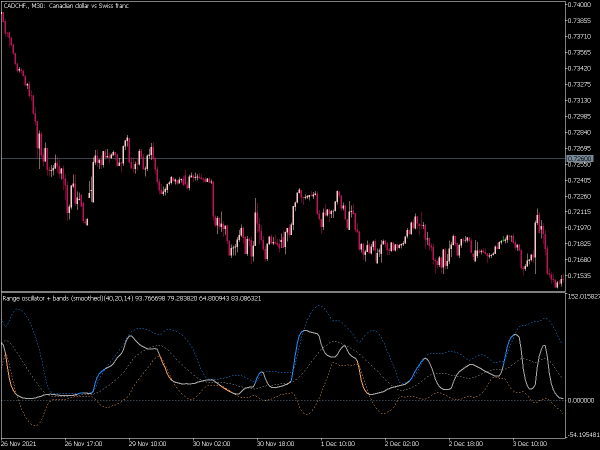
Task: Click the 0.72985 price scale label
Action: (580, 116)
